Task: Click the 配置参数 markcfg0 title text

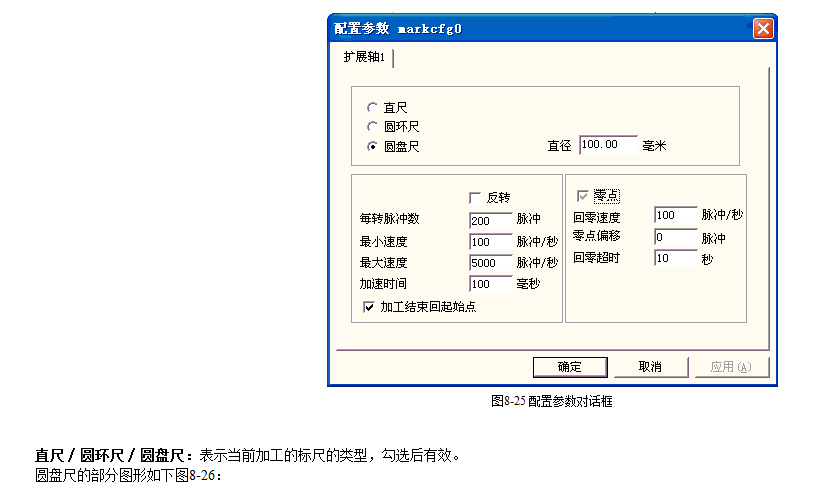Action: click(398, 29)
